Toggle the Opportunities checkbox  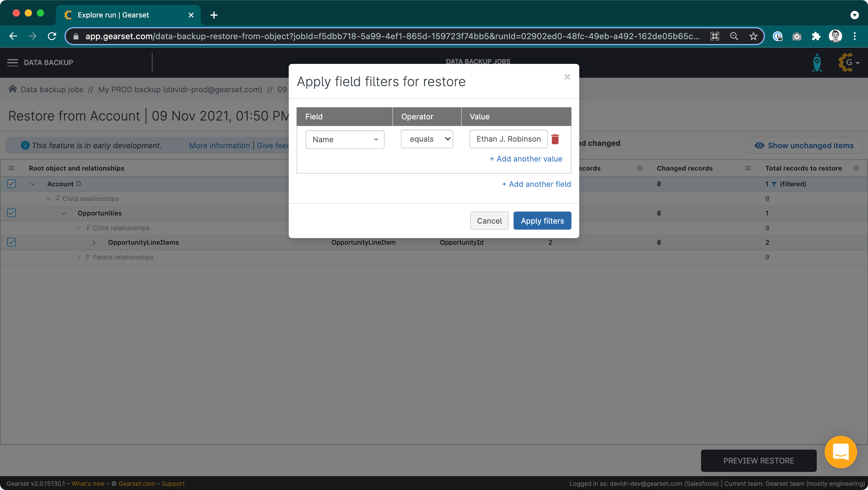pyautogui.click(x=11, y=213)
